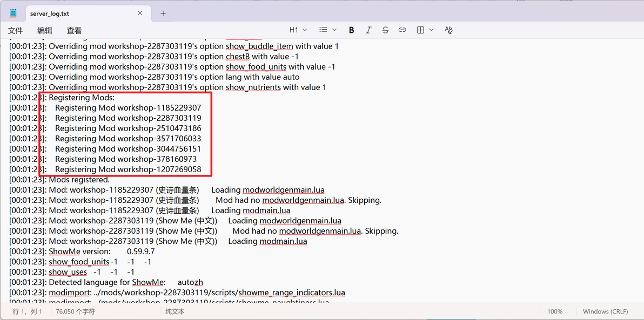Expand the list style dropdown arrow
This screenshot has width=644, height=320.
334,30
